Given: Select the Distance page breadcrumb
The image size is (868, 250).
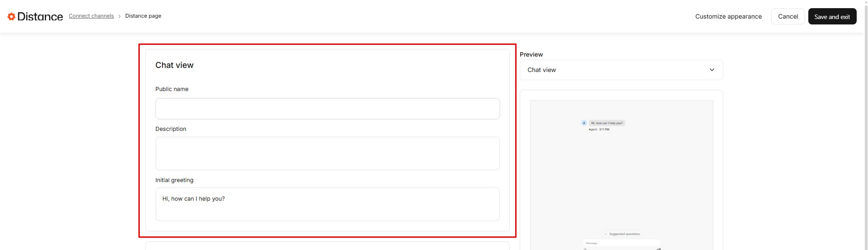Looking at the screenshot, I should [143, 16].
